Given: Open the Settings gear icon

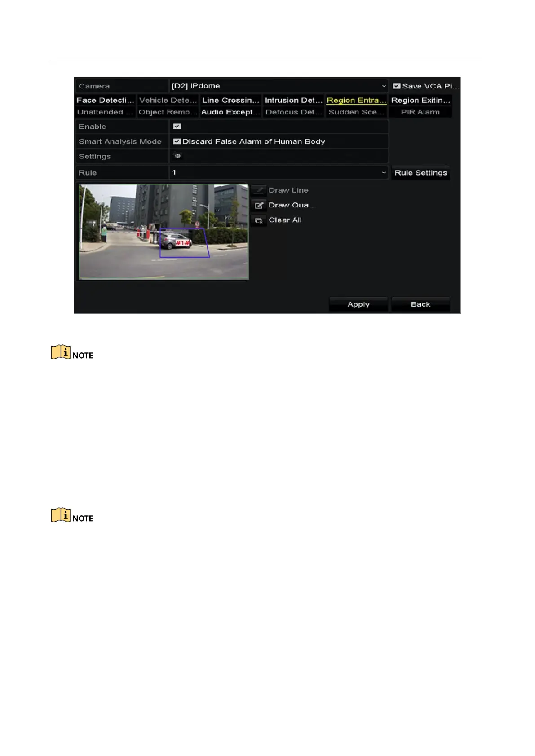Looking at the screenshot, I should coord(177,156).
